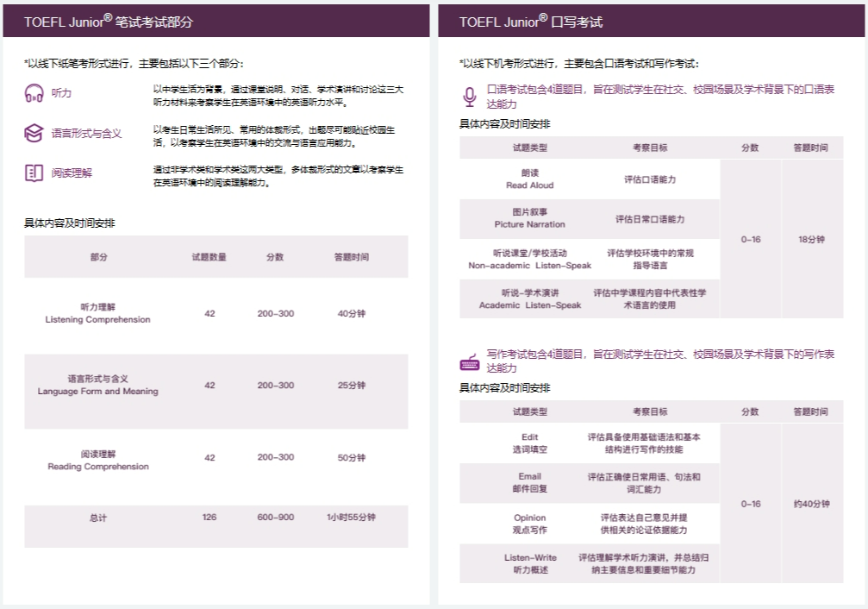Viewport: 868px width, 609px height.
Task: Click the 图片叙事 Picture Narration item
Action: click(529, 218)
